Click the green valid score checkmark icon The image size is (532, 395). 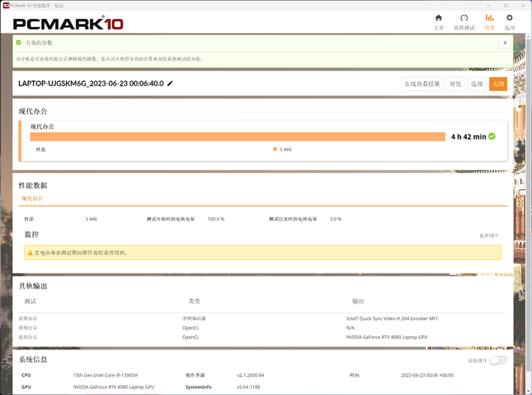click(19, 42)
